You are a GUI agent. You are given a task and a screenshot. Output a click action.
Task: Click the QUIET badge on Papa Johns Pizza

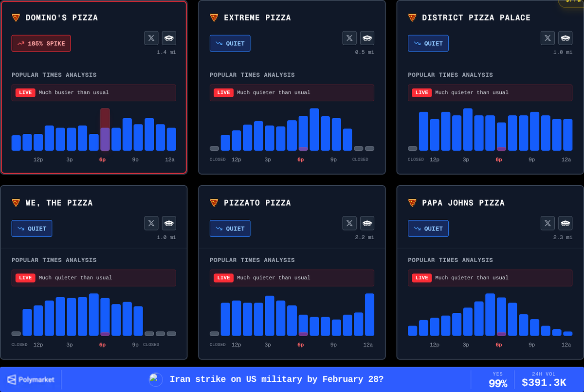coord(428,229)
